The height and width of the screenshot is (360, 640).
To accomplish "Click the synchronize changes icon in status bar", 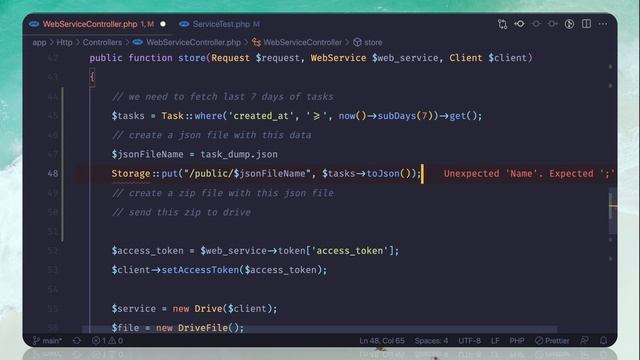I will [77, 340].
